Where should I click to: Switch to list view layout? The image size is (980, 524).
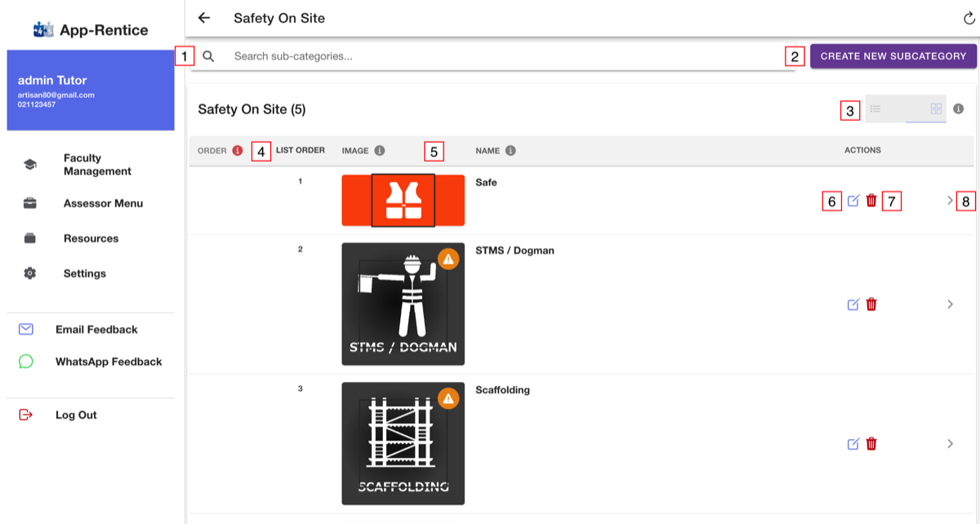pyautogui.click(x=885, y=109)
